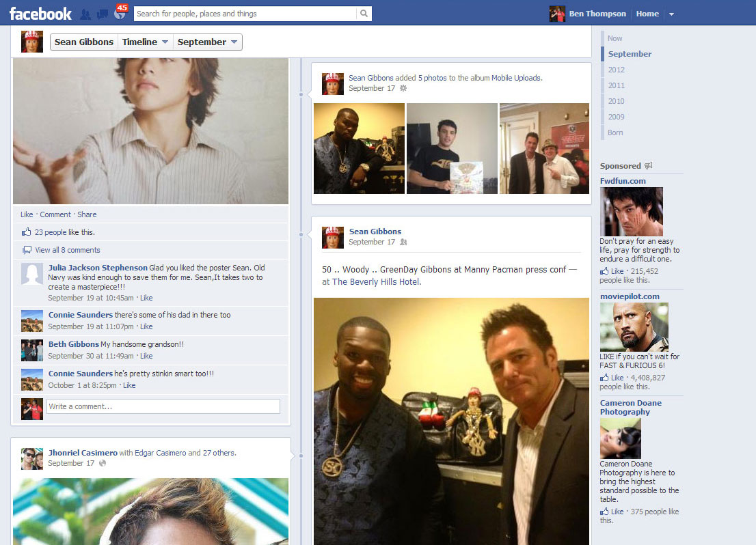Open Jhonriel Casimero's avatar
The width and height of the screenshot is (756, 545).
(32, 459)
